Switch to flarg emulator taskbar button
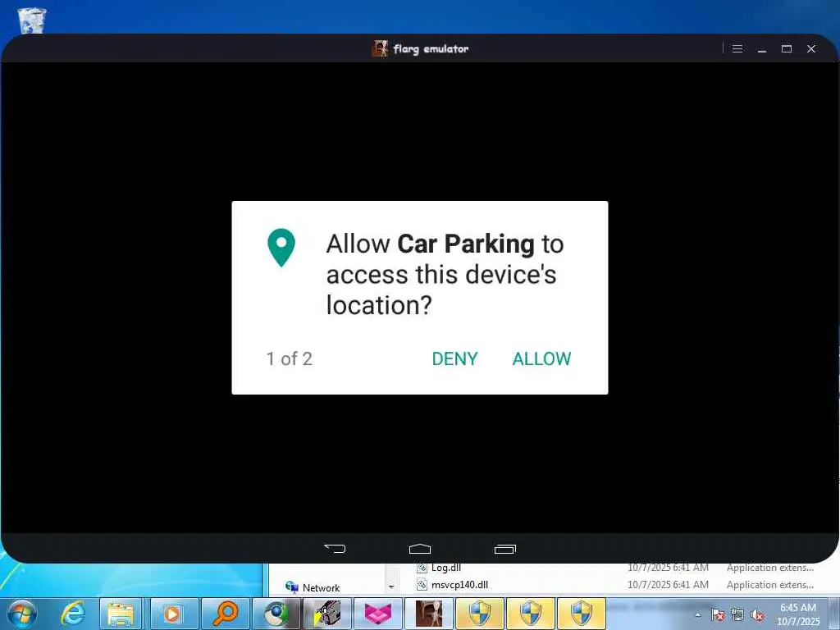The height and width of the screenshot is (630, 840). pos(429,614)
